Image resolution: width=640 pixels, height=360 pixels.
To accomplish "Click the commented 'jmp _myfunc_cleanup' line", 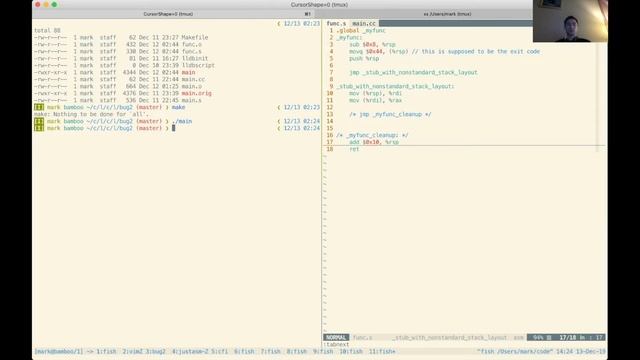I will click(x=390, y=114).
